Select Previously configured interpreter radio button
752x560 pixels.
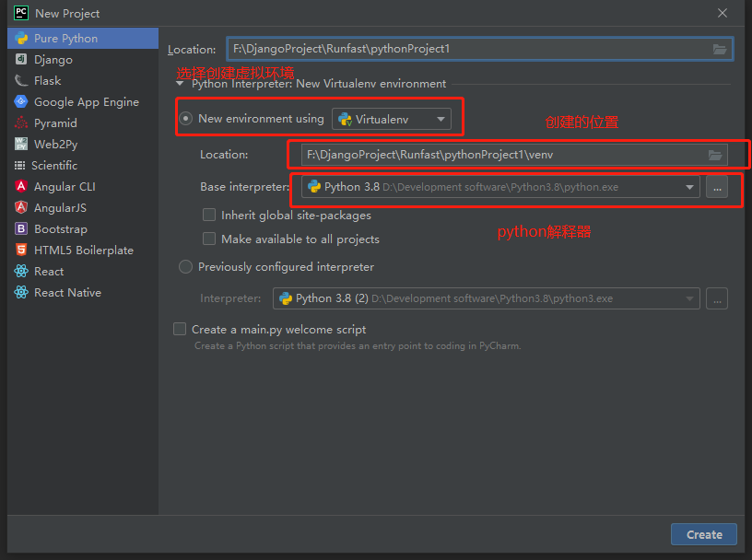[x=185, y=266]
